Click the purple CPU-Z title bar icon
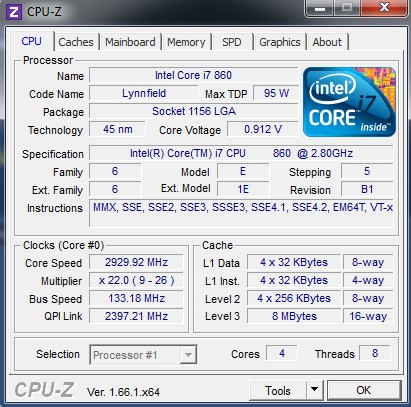Image resolution: width=411 pixels, height=407 pixels. click(x=14, y=12)
